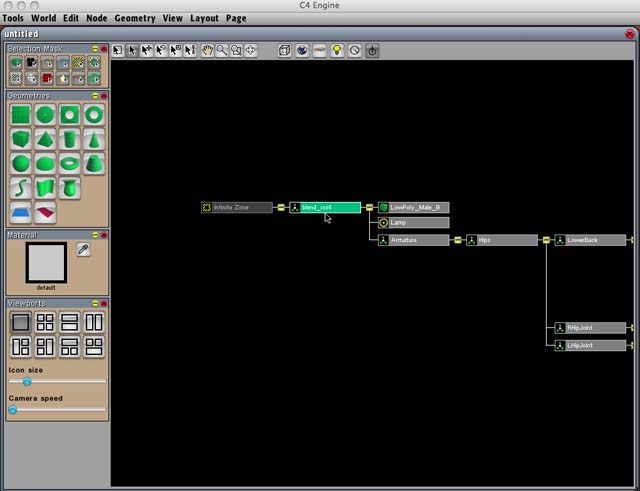640x491 pixels.
Task: Create a sphere geometry
Action: 20,163
